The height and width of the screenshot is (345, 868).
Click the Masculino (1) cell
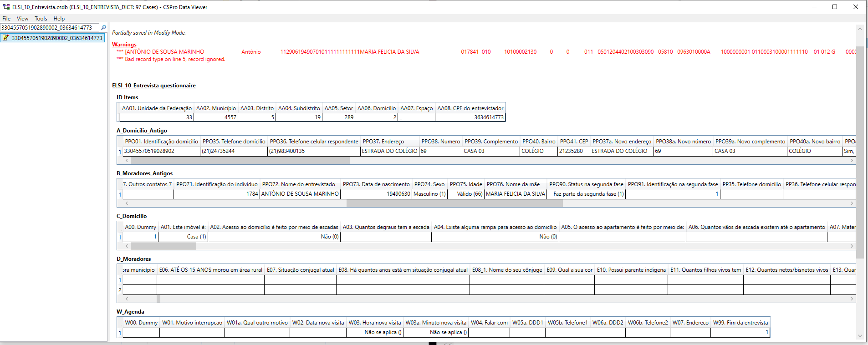[429, 194]
